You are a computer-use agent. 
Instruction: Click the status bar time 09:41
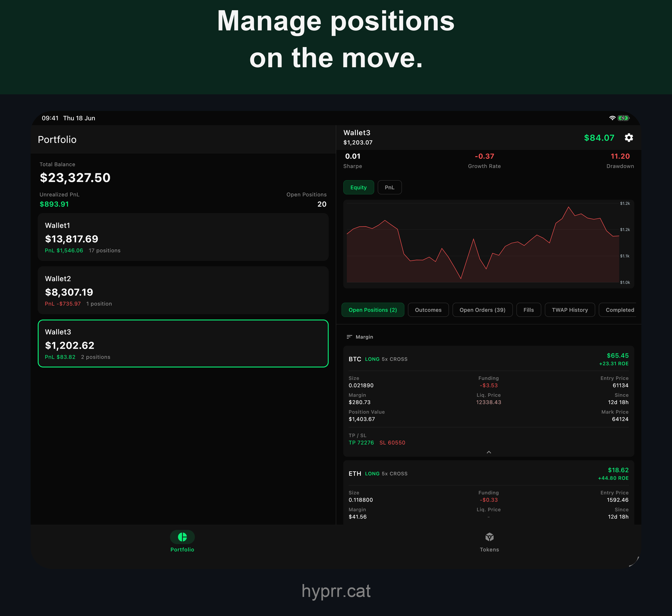[x=50, y=118]
